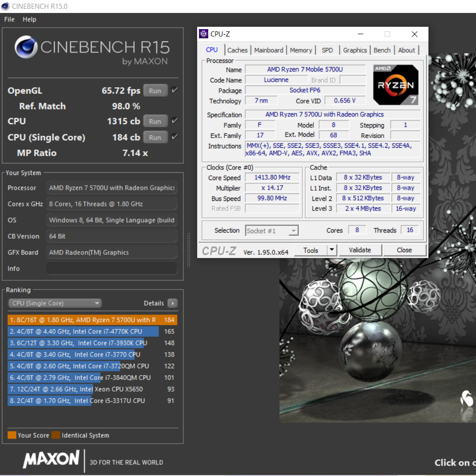Click the Core Speed value 1413.80 MHz
Viewport: 476px width, 476px height.
click(272, 177)
